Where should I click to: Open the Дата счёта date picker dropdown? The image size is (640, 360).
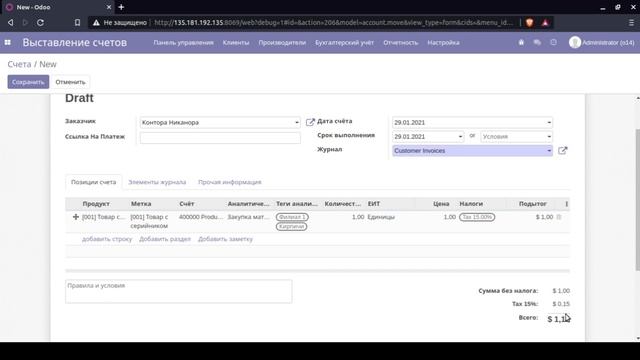tap(549, 122)
